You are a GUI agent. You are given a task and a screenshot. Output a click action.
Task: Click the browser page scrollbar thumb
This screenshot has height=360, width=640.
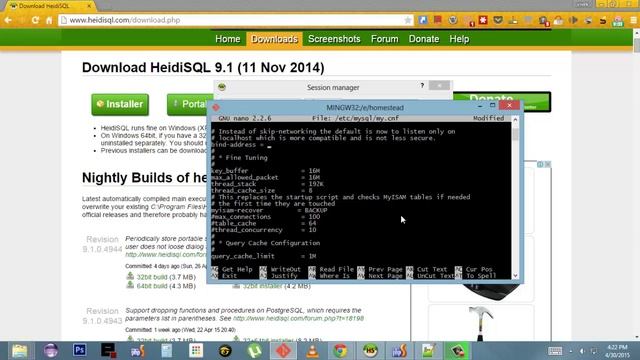(x=636, y=45)
